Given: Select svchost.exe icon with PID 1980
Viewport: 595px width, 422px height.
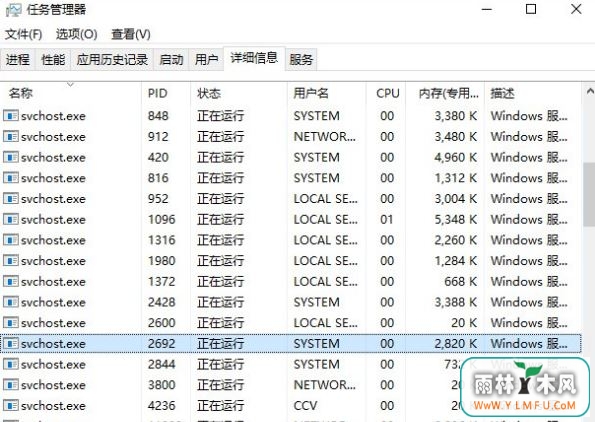Looking at the screenshot, I should tap(11, 260).
